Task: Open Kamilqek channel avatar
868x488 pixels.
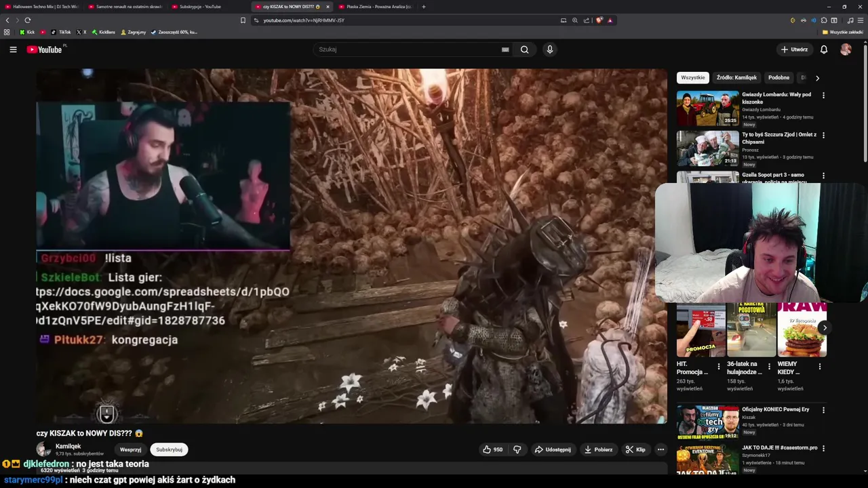Action: point(44,449)
